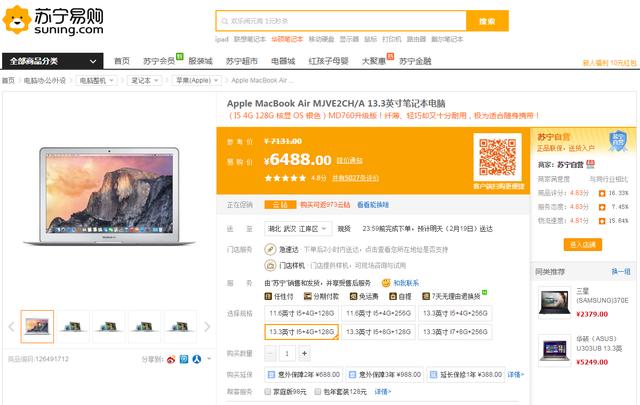Open the Samsung 370E recommended laptop thumbnail
Screen dimensions: 640x405
554,303
